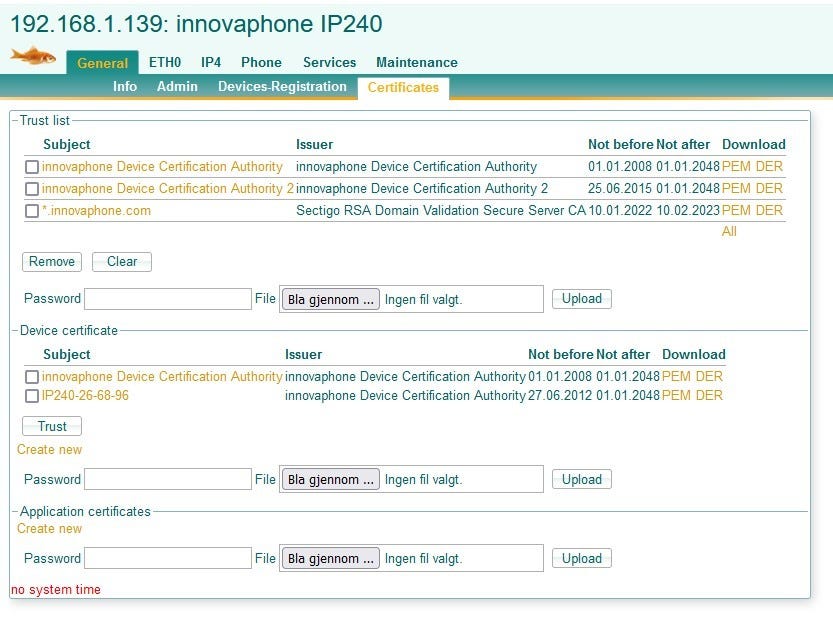The width and height of the screenshot is (833, 626).
Task: Open the IP4 tab
Action: coord(211,62)
